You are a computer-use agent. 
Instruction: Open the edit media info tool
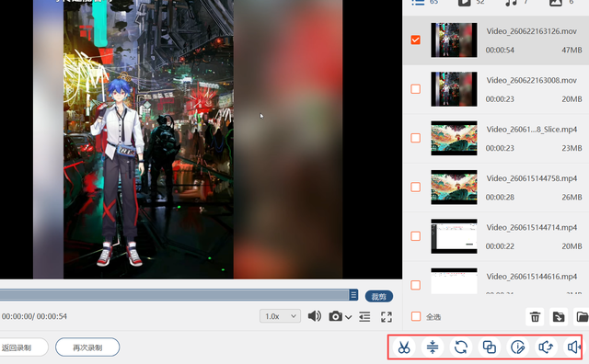pyautogui.click(x=517, y=347)
